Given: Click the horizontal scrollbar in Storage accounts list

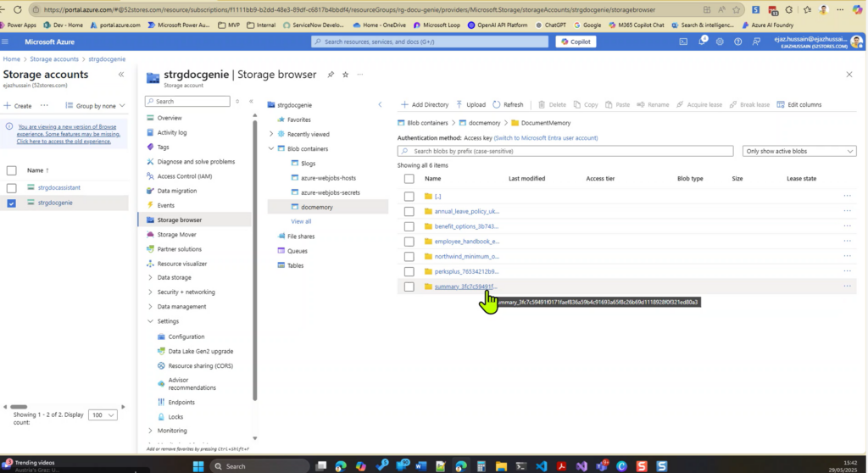Looking at the screenshot, I should click(19, 407).
